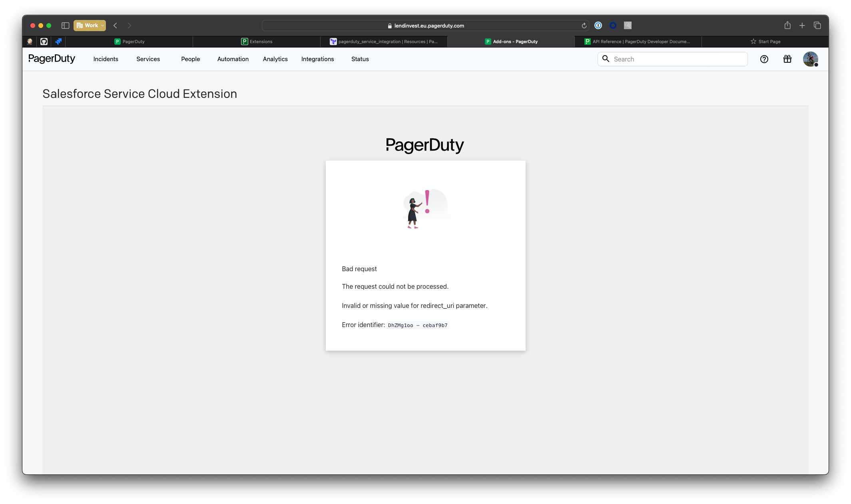Click the error identifier code DhZMg1oo
This screenshot has height=504, width=851.
[x=418, y=325]
